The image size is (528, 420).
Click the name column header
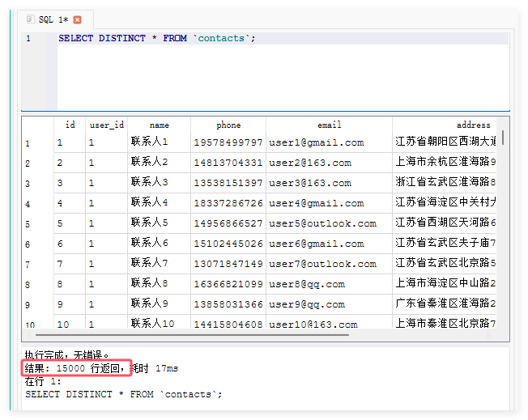pos(160,125)
